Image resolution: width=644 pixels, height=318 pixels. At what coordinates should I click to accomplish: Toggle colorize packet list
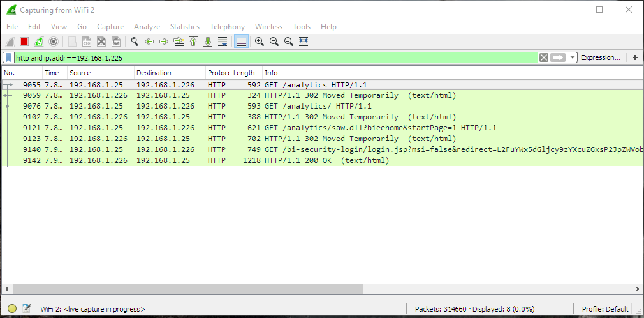point(241,42)
